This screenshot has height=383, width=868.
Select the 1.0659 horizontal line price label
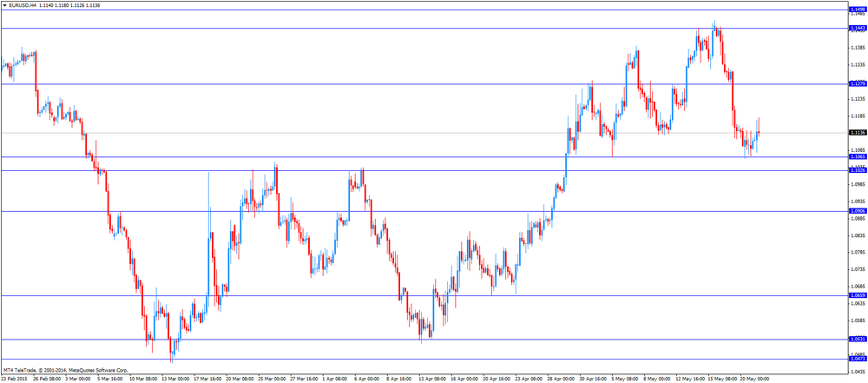pos(858,295)
